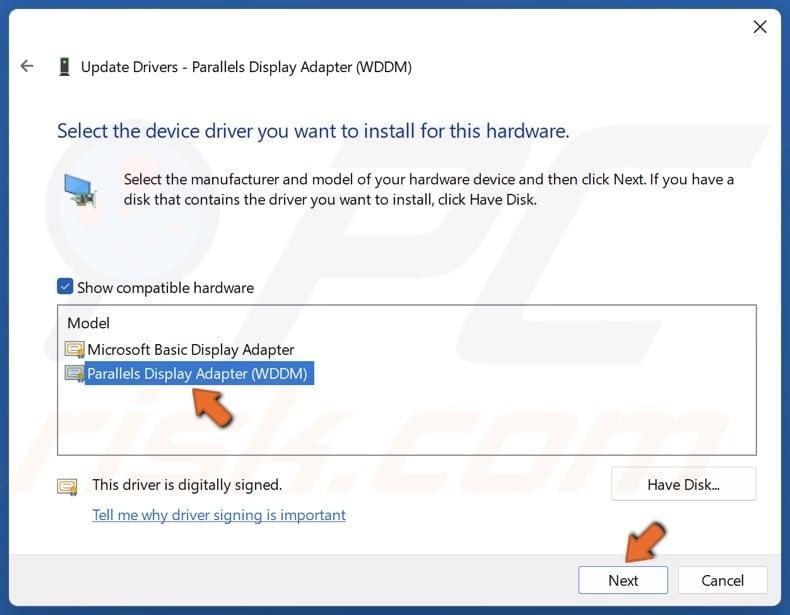This screenshot has width=790, height=615.
Task: Cancel the driver update wizard
Action: coord(722,580)
